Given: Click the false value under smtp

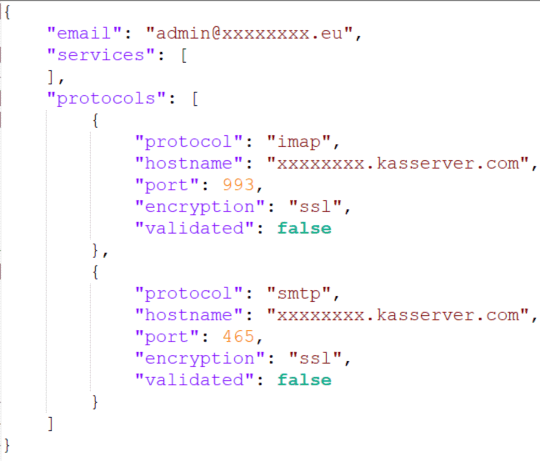Looking at the screenshot, I should coord(304,380).
